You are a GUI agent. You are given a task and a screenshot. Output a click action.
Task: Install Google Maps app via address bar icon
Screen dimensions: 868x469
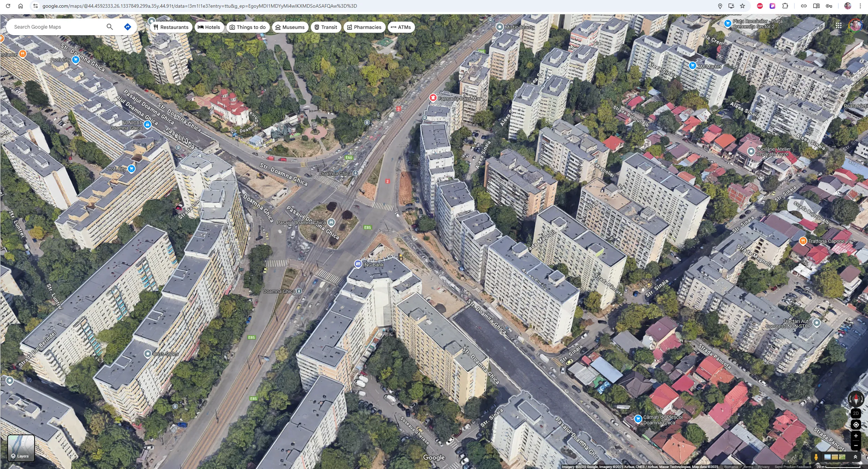click(x=731, y=6)
